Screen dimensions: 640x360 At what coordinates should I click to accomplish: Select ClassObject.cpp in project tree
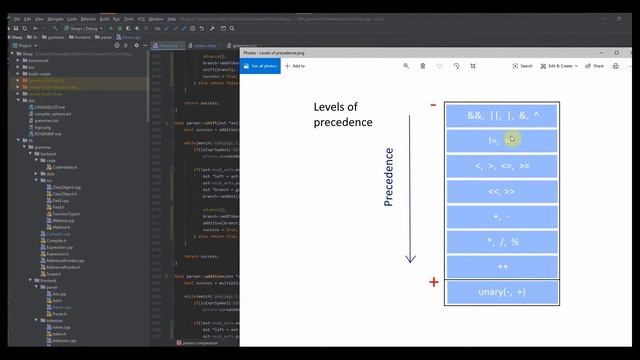coord(64,187)
